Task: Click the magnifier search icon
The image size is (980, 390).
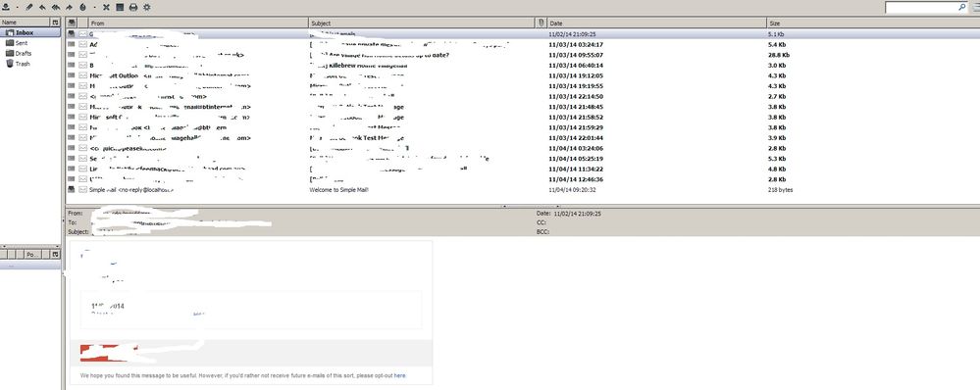Action: click(962, 7)
